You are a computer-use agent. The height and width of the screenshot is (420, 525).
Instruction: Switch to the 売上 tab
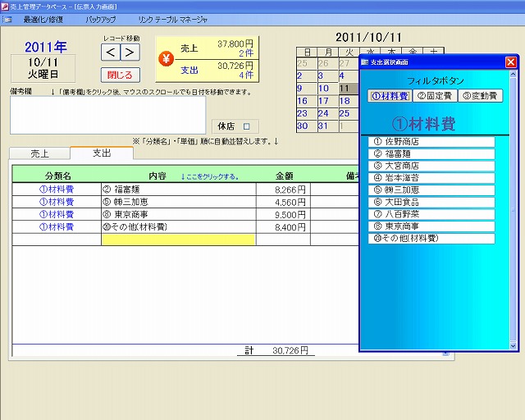point(40,153)
